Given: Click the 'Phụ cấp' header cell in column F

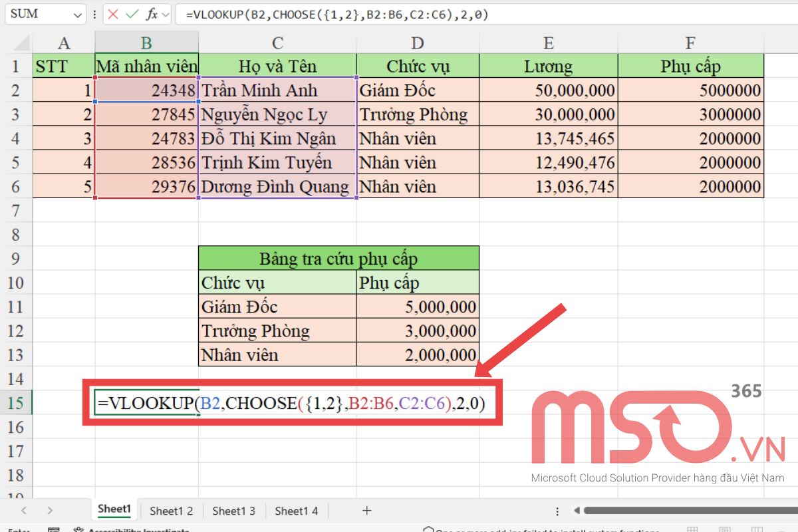Looking at the screenshot, I should tap(691, 66).
